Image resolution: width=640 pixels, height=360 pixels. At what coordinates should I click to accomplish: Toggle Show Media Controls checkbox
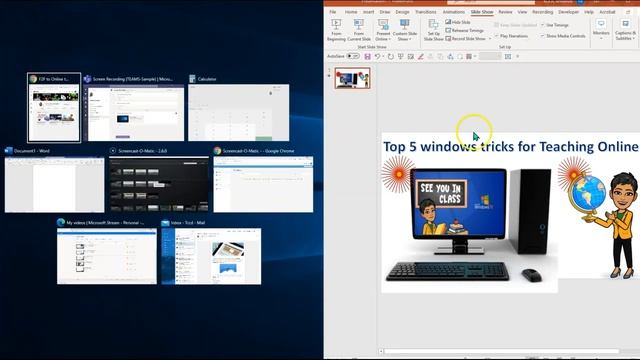[x=542, y=36]
